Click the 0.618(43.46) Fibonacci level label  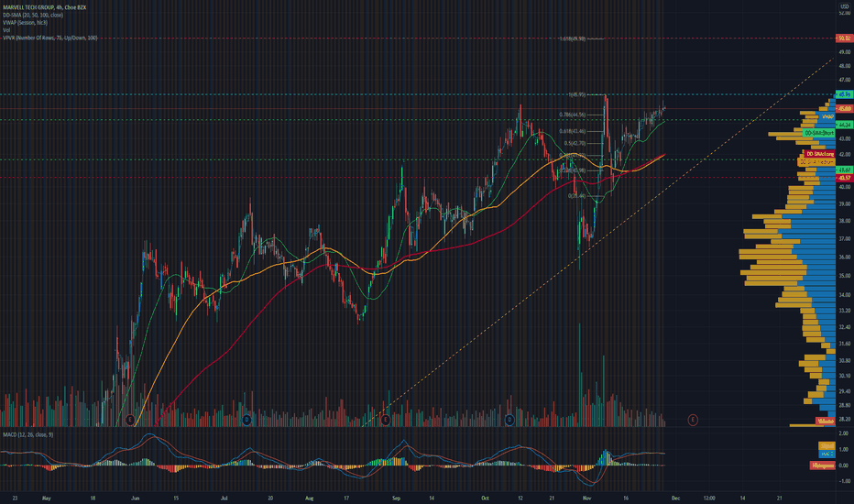[573, 131]
